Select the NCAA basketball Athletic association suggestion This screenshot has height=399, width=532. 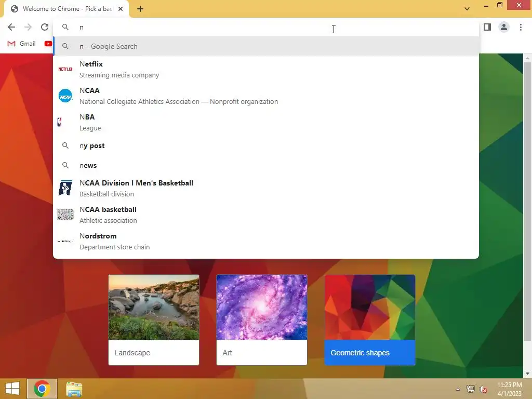point(266,215)
